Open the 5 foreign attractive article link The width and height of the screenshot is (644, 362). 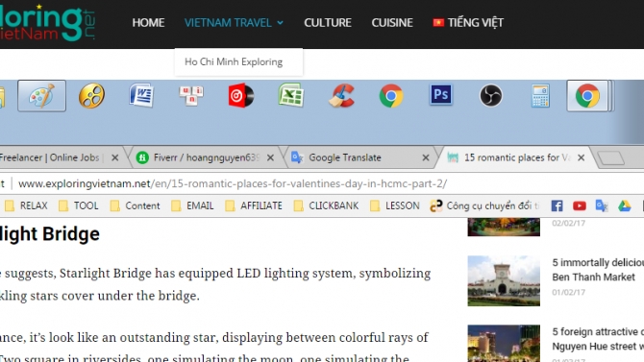[598, 339]
